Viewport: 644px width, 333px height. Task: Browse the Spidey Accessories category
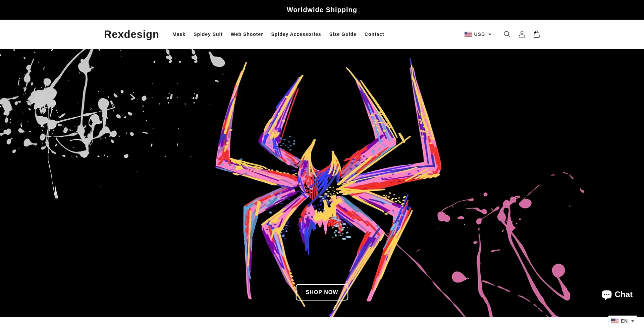[x=296, y=34]
